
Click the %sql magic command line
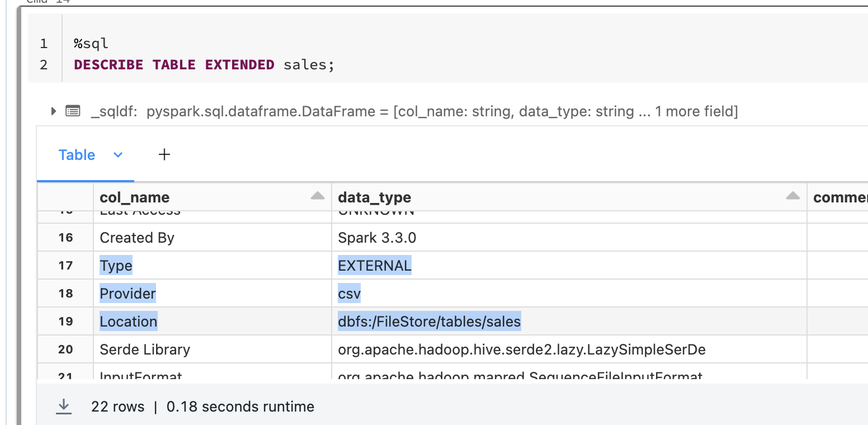click(91, 44)
